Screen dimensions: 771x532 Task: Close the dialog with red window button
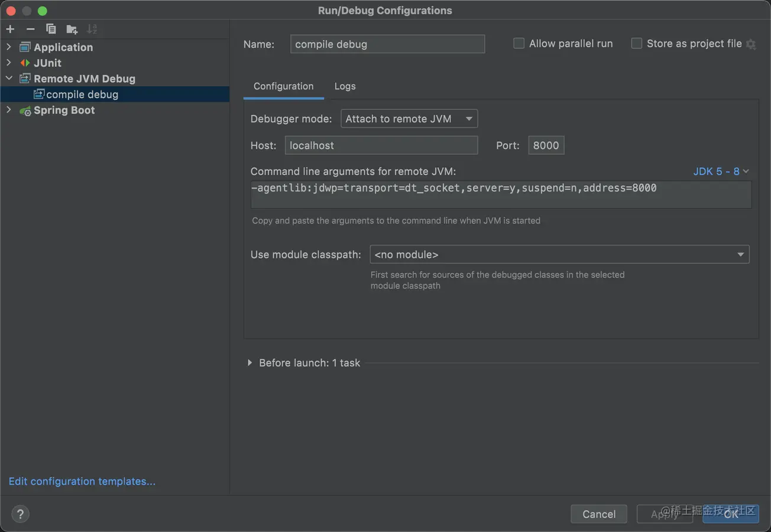point(11,11)
